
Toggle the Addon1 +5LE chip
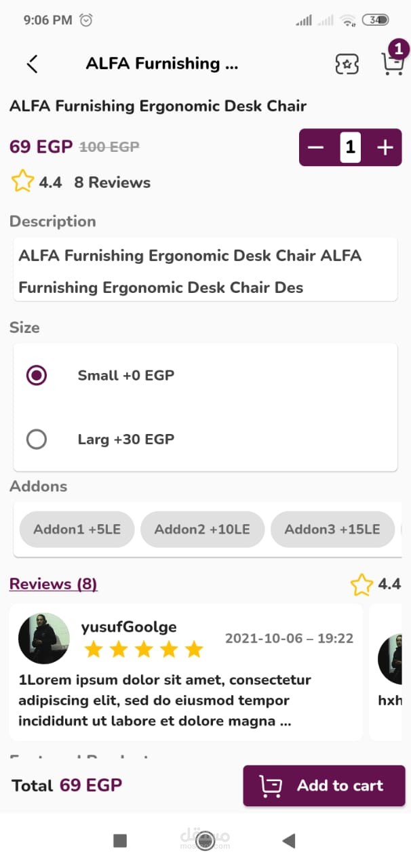pos(77,529)
